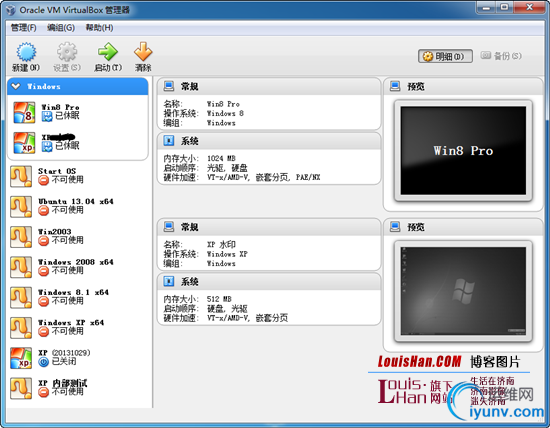The height and width of the screenshot is (428, 550).
Task: Click the 1024 MB memory value
Action: pyautogui.click(x=221, y=158)
